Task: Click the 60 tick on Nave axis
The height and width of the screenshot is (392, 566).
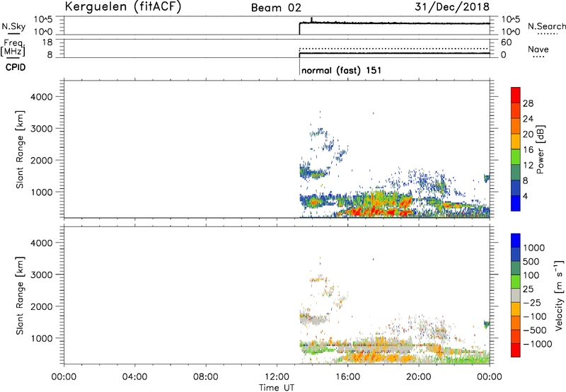Action: [507, 42]
